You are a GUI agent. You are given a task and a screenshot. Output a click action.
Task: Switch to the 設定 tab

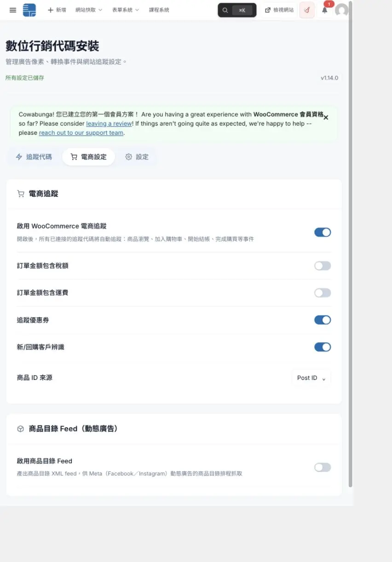(x=137, y=157)
